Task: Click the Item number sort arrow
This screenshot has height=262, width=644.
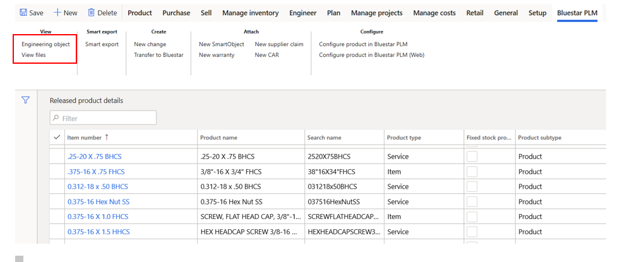Action: [x=107, y=137]
